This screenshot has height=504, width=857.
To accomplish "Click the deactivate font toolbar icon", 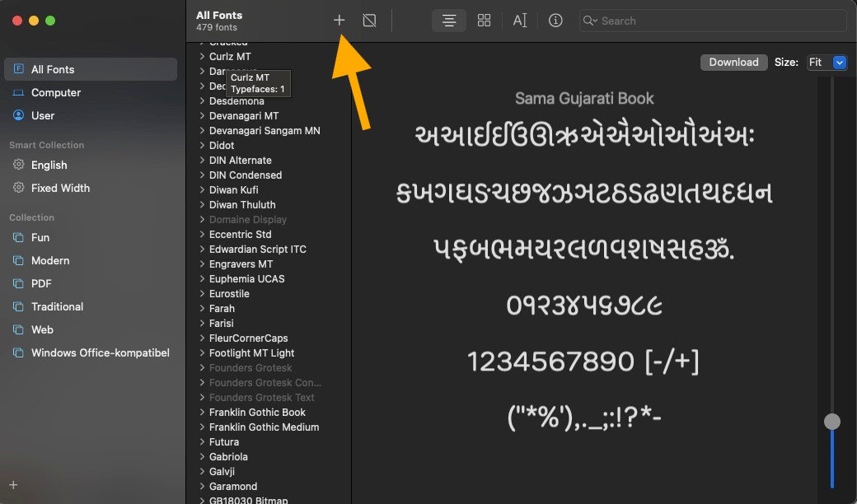I will (368, 20).
